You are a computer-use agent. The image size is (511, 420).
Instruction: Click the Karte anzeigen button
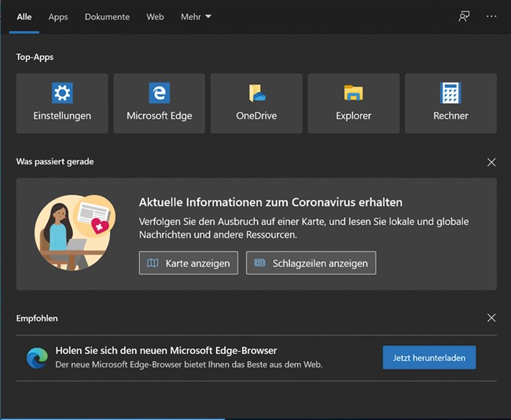tap(189, 263)
